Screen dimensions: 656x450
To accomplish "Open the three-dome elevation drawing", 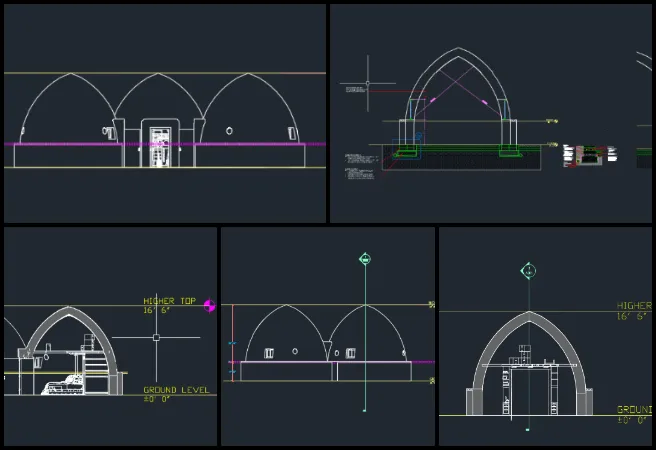I will [x=165, y=113].
